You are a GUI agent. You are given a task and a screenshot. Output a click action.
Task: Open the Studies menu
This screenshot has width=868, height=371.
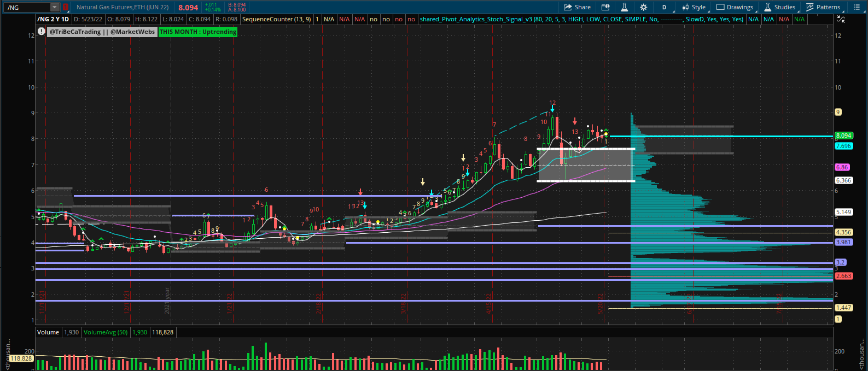point(780,7)
